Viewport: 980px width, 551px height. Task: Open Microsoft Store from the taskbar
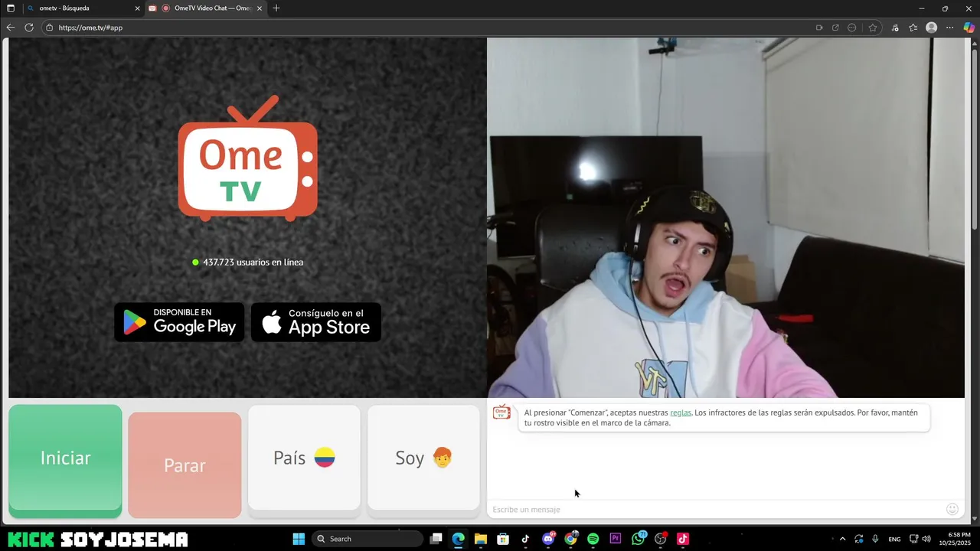503,539
